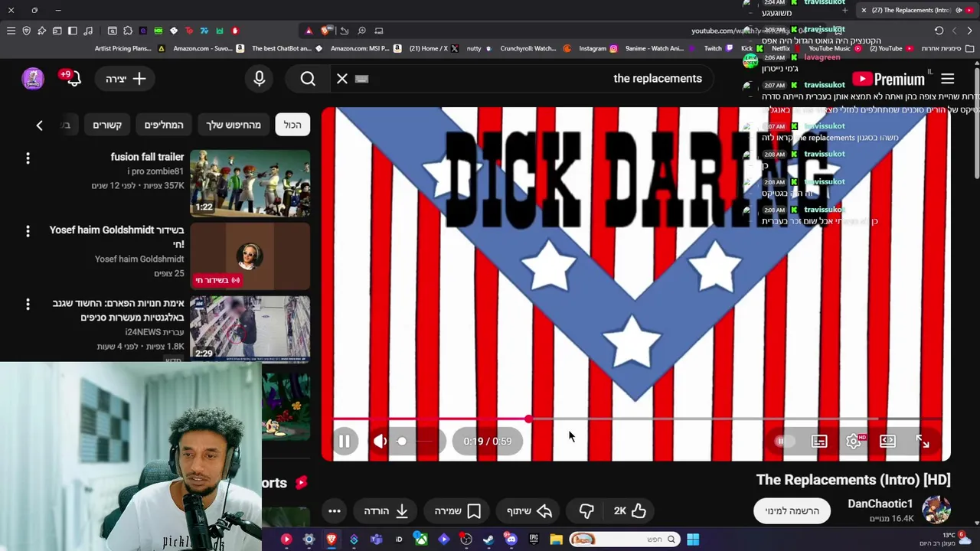
Task: Open a new browser tab with plus
Action: 845,10
